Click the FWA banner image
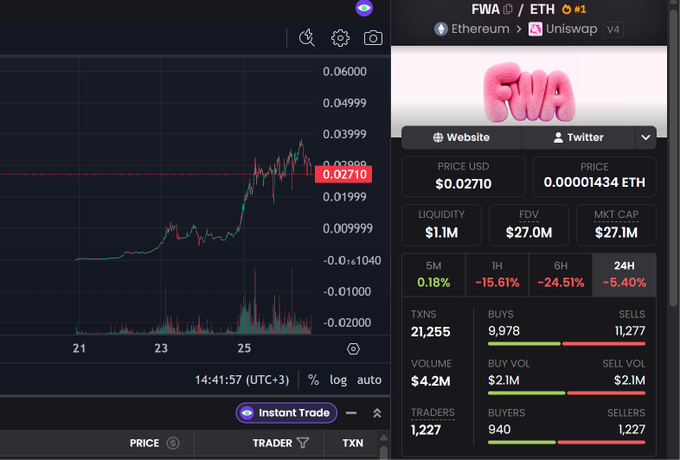 [x=529, y=92]
